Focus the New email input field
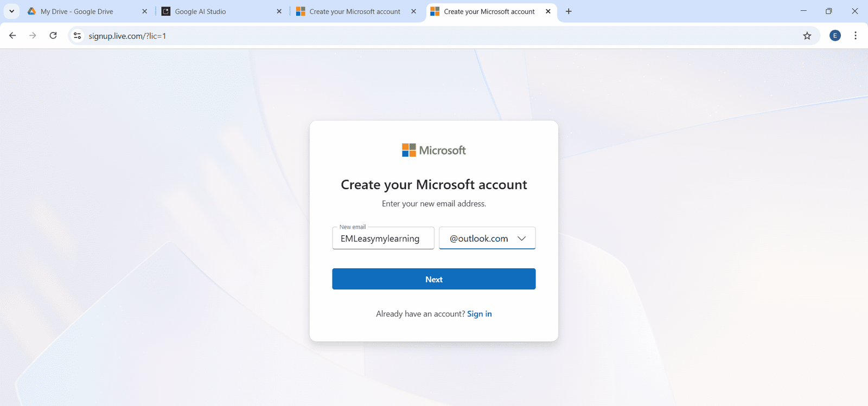 click(x=383, y=239)
